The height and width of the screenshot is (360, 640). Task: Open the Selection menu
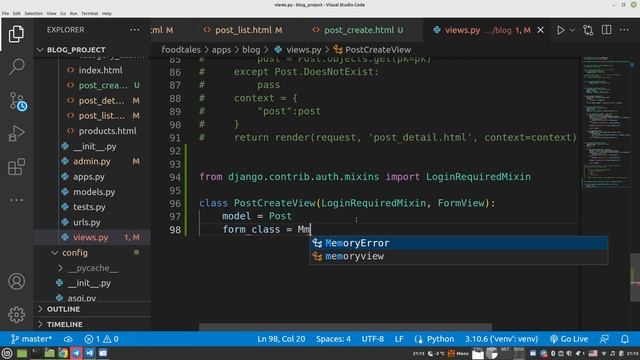pos(33,13)
